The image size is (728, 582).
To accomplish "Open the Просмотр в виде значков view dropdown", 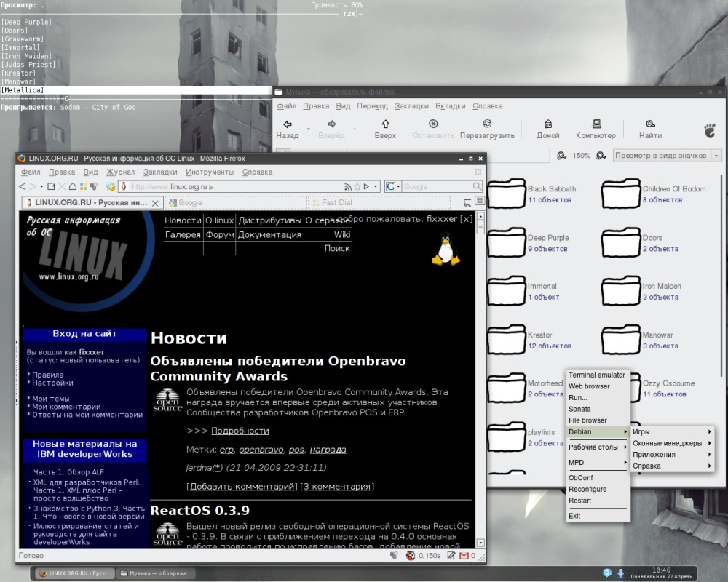I will tap(667, 156).
